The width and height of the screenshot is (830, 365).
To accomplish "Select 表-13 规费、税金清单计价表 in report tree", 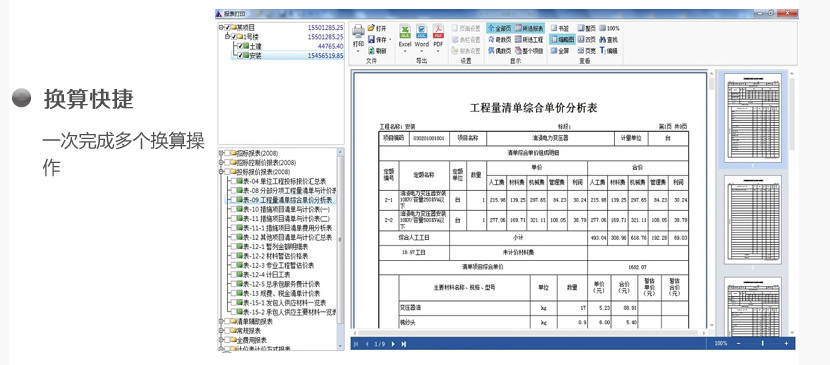I will point(282,293).
